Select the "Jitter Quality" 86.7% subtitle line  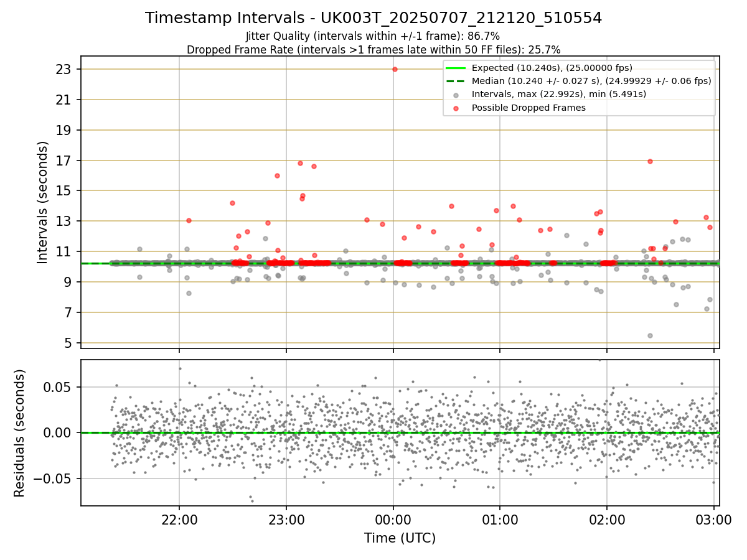[373, 37]
